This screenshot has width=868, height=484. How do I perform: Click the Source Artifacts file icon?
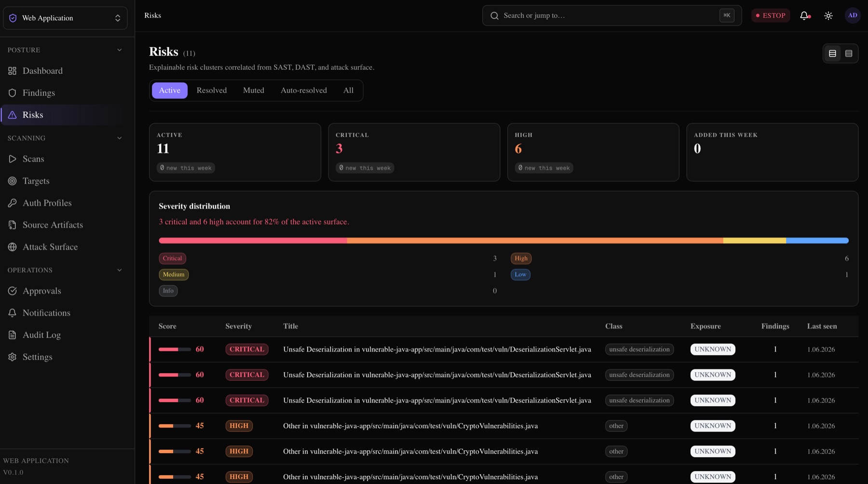(13, 225)
